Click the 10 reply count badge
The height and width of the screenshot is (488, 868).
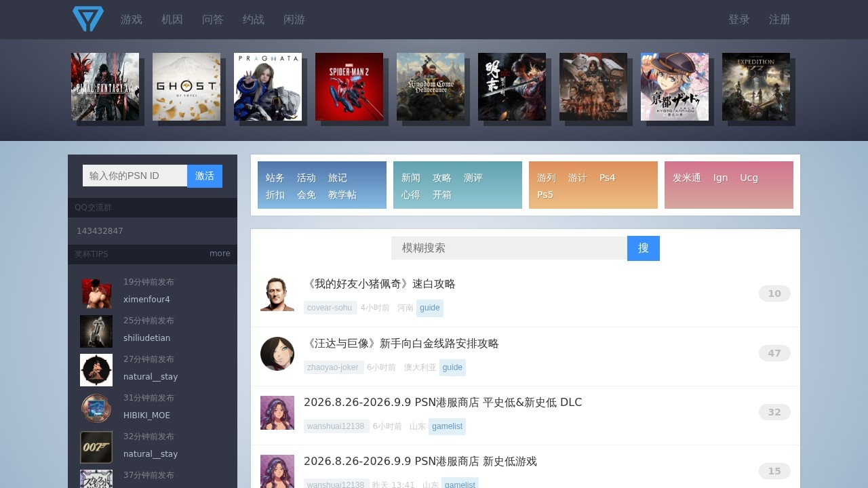pyautogui.click(x=774, y=293)
